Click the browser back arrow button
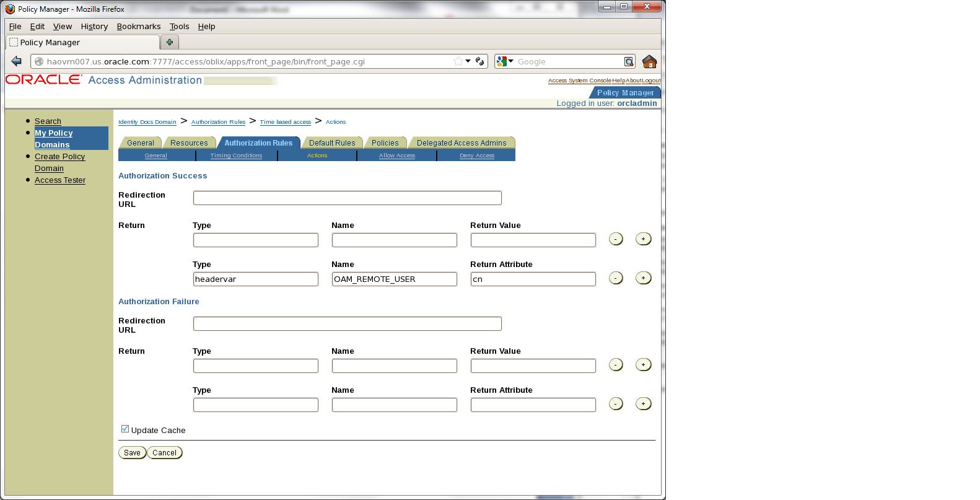 pyautogui.click(x=17, y=61)
